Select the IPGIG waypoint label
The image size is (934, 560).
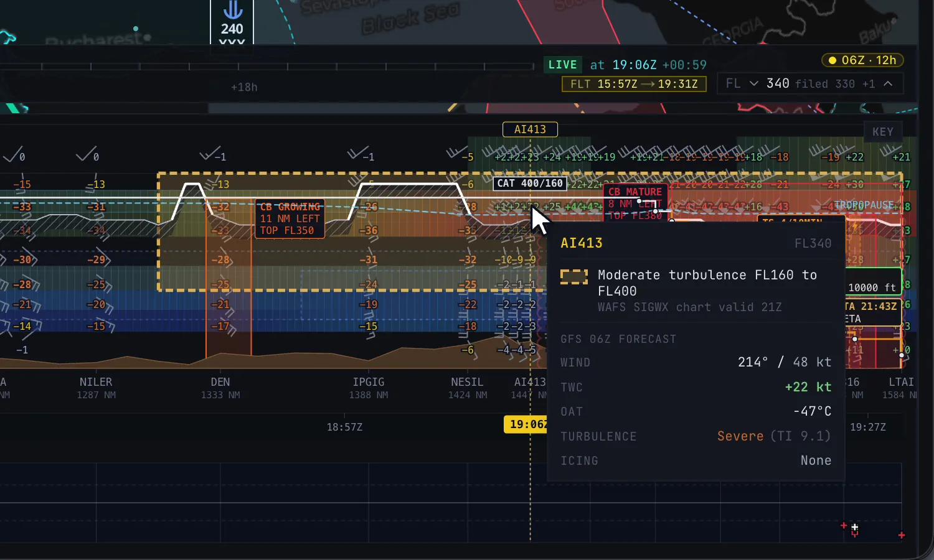(x=369, y=382)
